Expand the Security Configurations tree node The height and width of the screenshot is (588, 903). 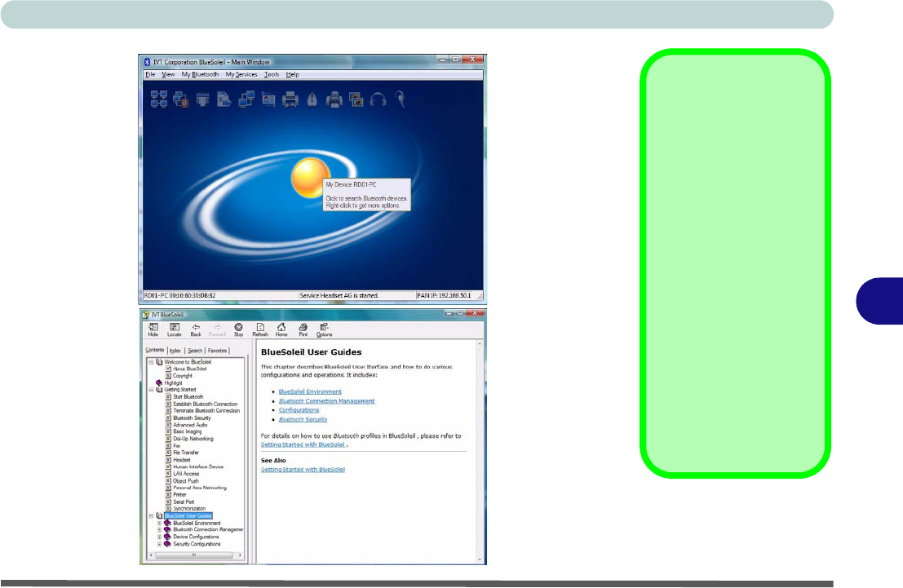[x=160, y=544]
